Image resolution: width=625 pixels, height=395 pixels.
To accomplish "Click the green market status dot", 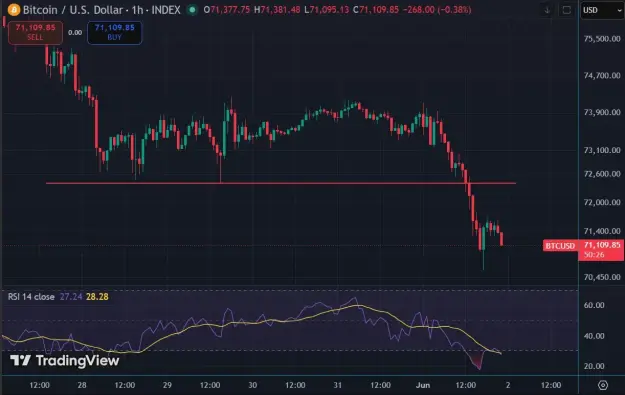I will tap(192, 10).
